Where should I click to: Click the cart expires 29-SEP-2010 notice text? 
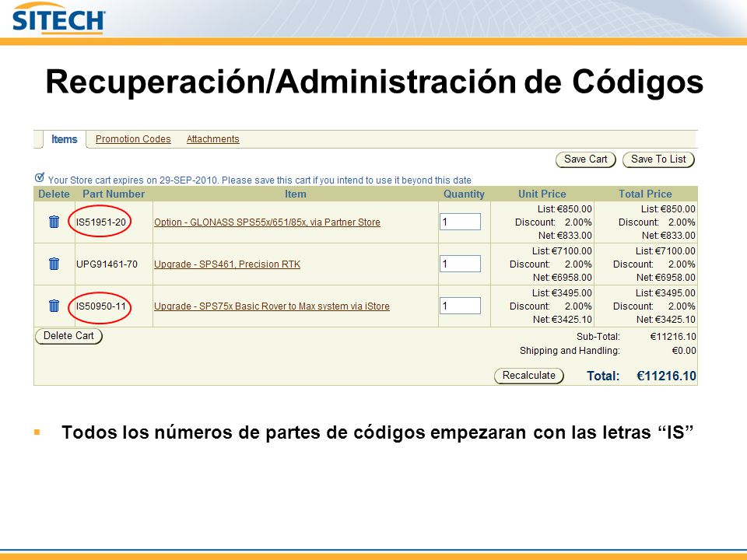tap(260, 180)
